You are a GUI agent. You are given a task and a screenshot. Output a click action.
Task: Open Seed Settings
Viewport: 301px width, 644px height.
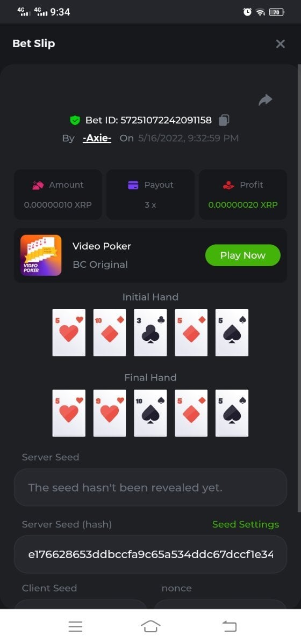246,524
